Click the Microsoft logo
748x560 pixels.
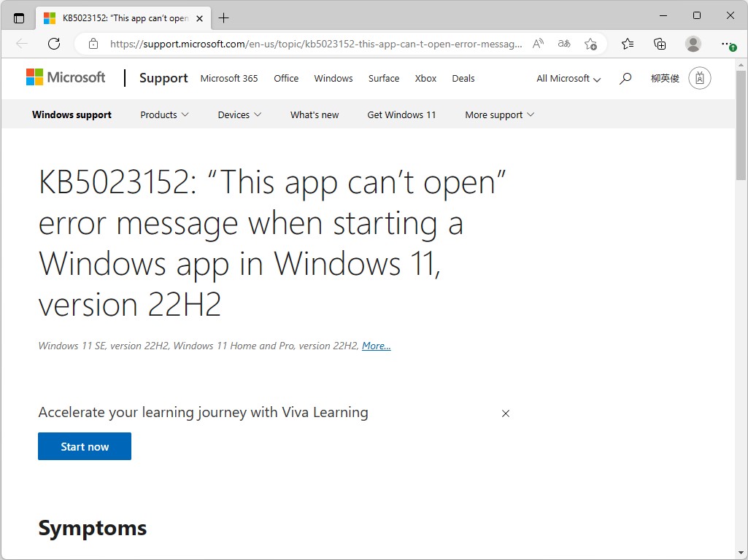pos(66,77)
